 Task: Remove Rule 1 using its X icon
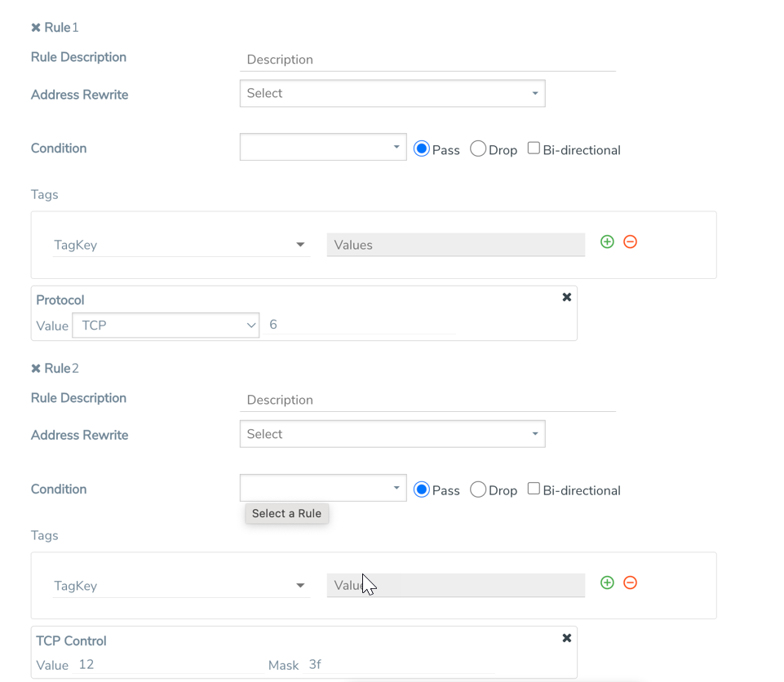(36, 28)
